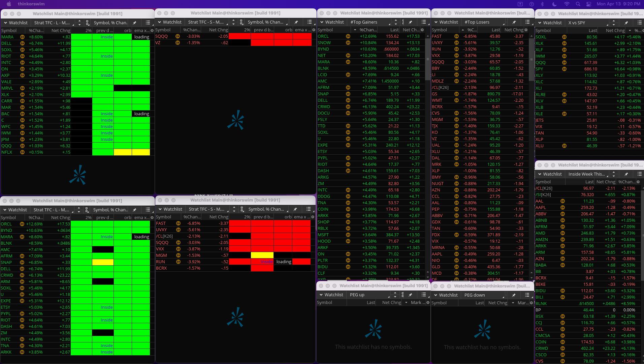Click the yellow cell in the MGM row
The image size is (644, 364).
point(262,255)
